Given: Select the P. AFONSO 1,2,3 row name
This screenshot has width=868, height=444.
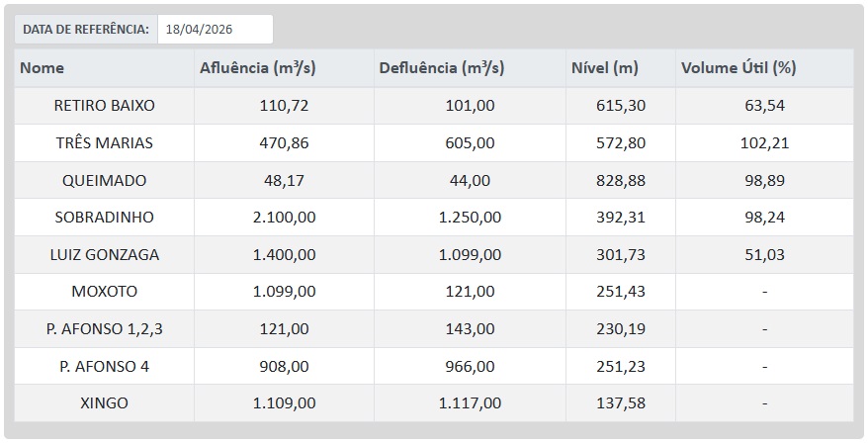Looking at the screenshot, I should [105, 329].
